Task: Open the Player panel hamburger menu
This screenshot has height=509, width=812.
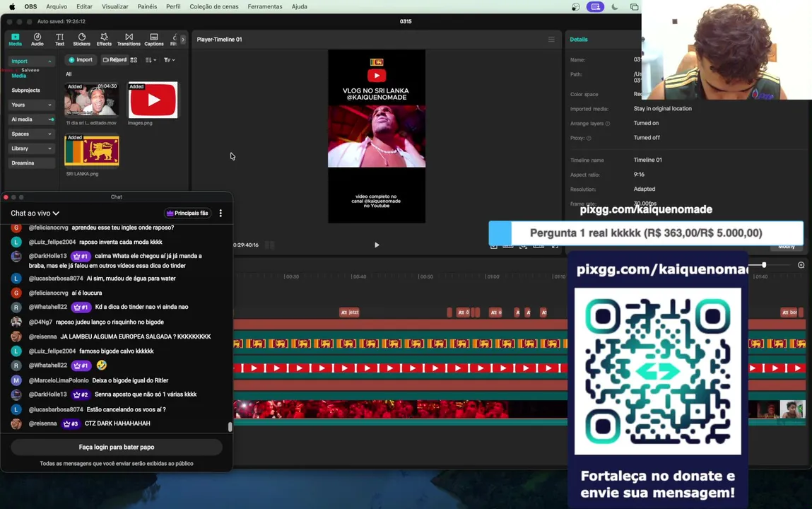Action: (551, 40)
